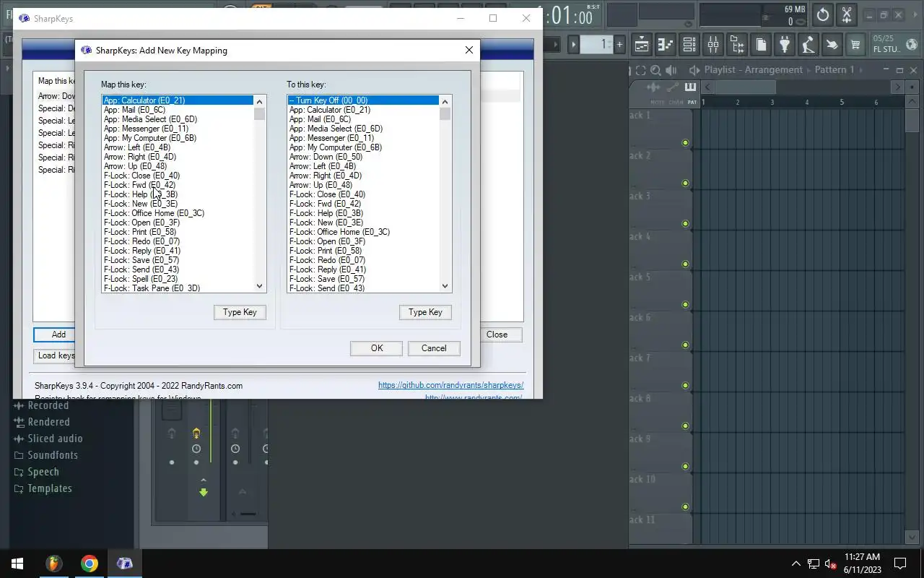The width and height of the screenshot is (924, 578).
Task: Open the FL Studio Playlist view icon
Action: coord(642,45)
